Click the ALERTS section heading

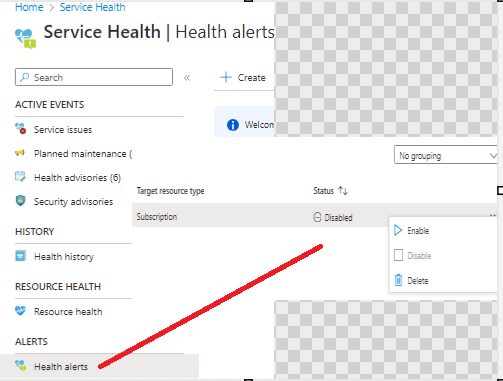pyautogui.click(x=31, y=342)
